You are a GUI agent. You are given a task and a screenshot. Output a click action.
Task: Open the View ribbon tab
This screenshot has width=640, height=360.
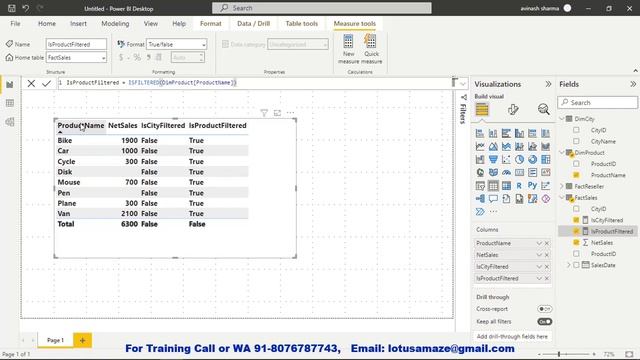coord(151,24)
